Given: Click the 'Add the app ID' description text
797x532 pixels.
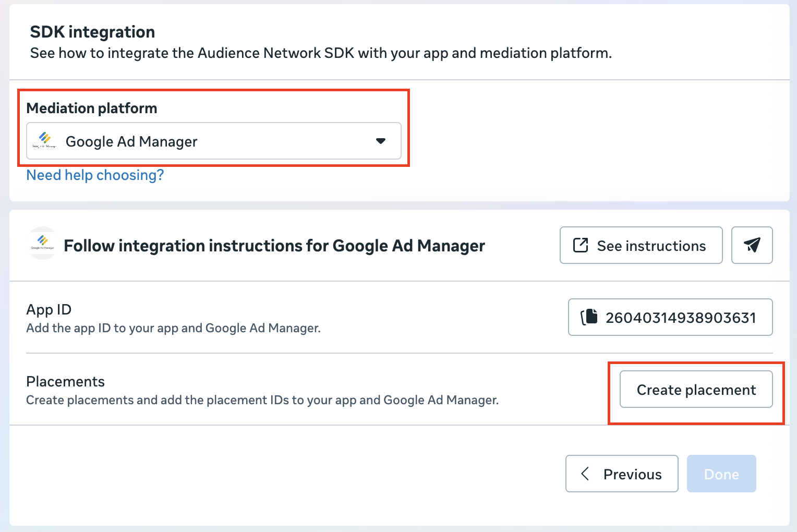Looking at the screenshot, I should pos(173,328).
